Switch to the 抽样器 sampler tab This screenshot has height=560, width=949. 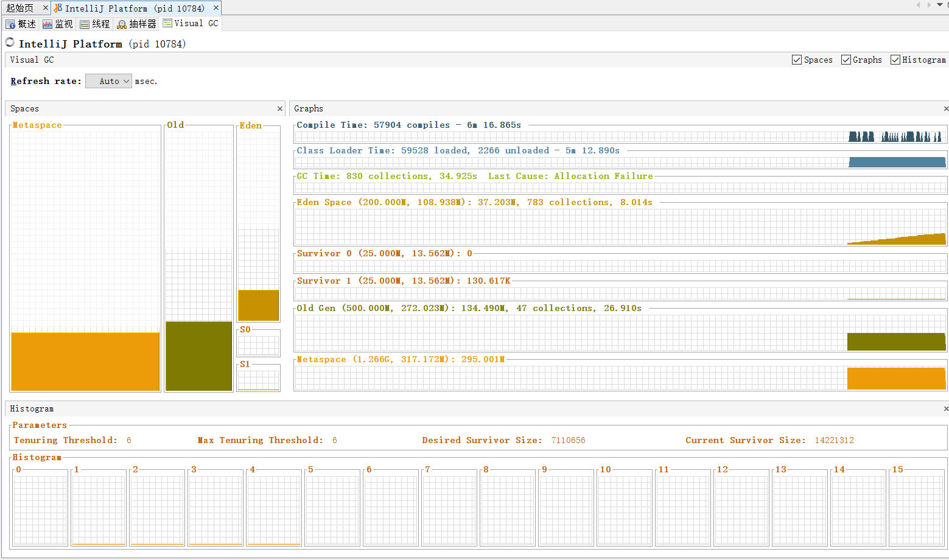(137, 24)
